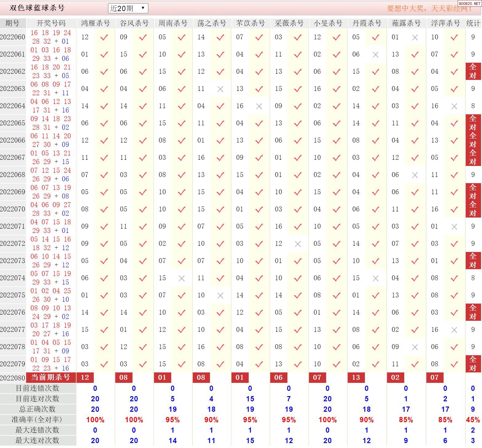Click 周南杀号 accuracy value 95%
The height and width of the screenshot is (448, 482).
tap(173, 420)
